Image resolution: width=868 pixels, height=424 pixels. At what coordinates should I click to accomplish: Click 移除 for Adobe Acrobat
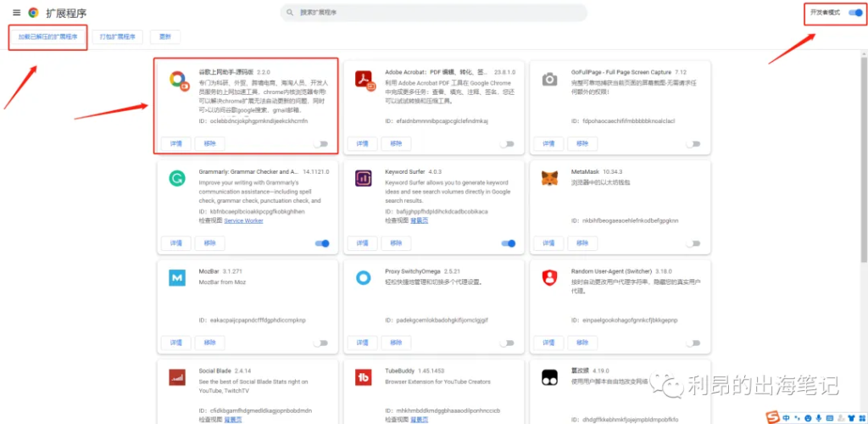tap(396, 144)
